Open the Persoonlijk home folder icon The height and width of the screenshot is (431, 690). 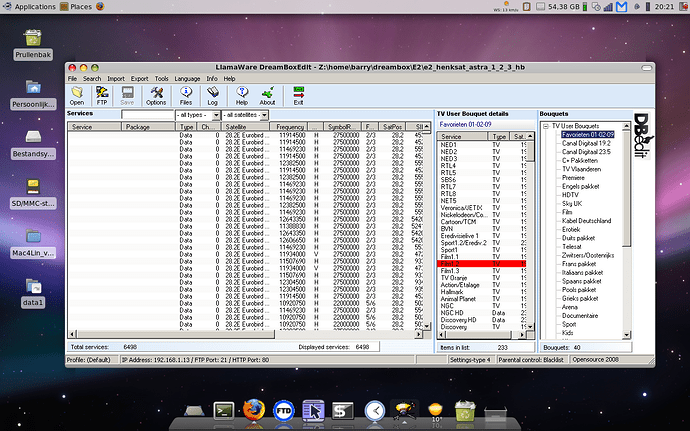[x=33, y=94]
